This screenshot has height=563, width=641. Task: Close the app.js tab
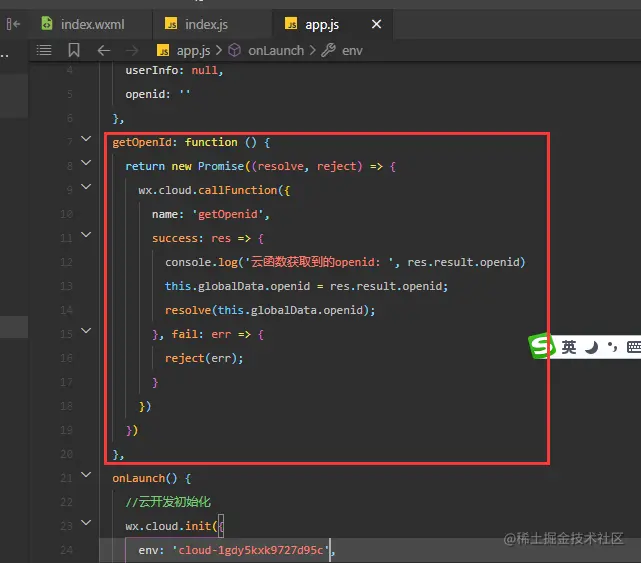pyautogui.click(x=377, y=24)
